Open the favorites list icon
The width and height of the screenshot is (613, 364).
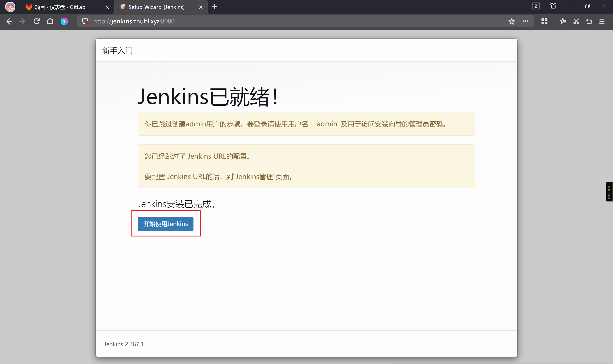coord(563,21)
